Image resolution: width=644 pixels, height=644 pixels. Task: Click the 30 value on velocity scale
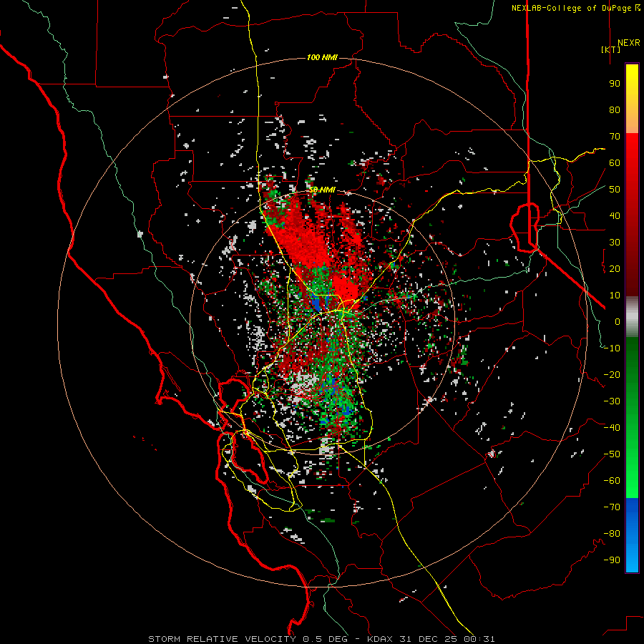[x=615, y=243]
